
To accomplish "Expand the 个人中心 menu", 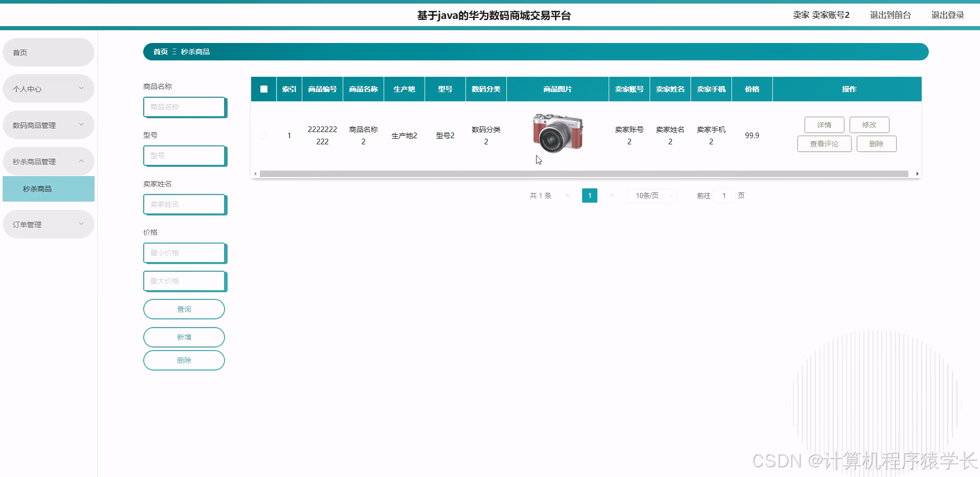I will click(x=48, y=88).
